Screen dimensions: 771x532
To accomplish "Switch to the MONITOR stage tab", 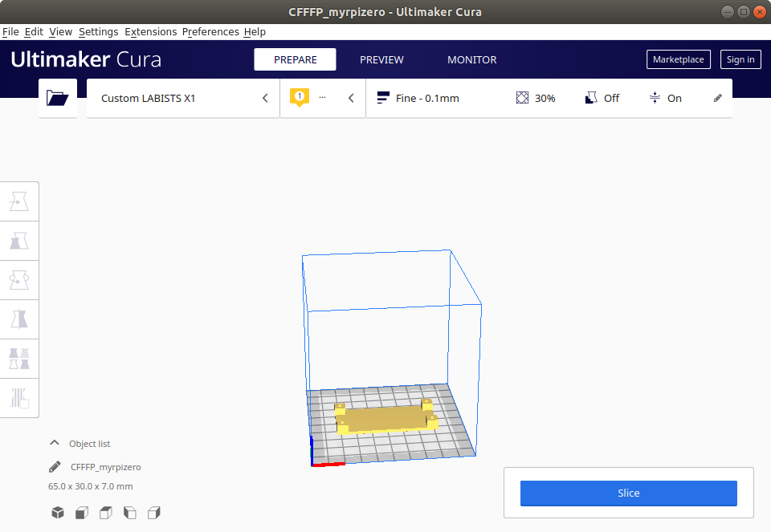I will [x=472, y=59].
